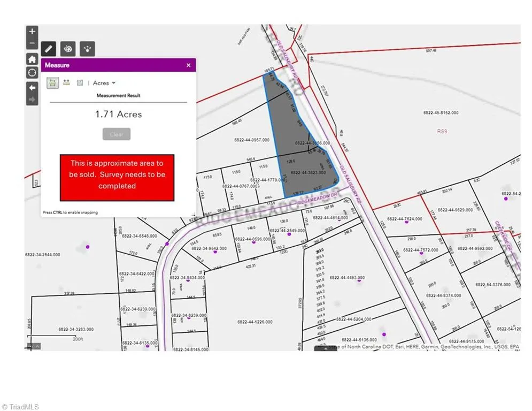Image resolution: width=532 pixels, height=411 pixels.
Task: Click parcel label 6822-44-4614.000
Action: pyautogui.click(x=330, y=217)
